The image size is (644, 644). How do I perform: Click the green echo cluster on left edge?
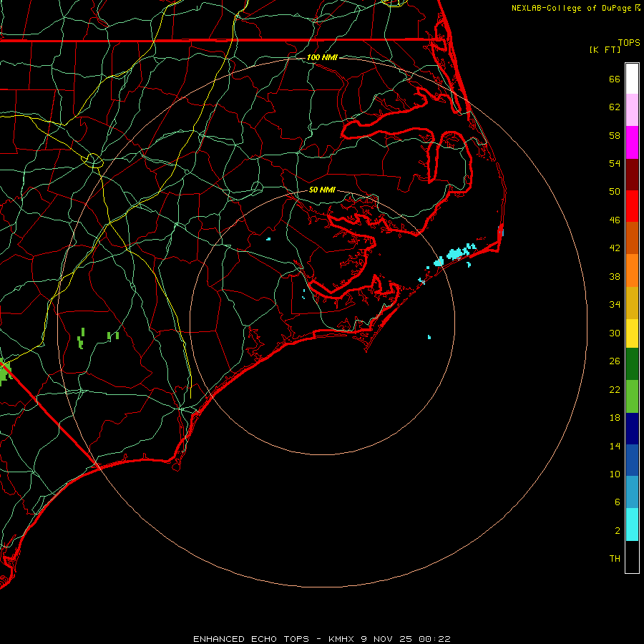pyautogui.click(x=4, y=372)
